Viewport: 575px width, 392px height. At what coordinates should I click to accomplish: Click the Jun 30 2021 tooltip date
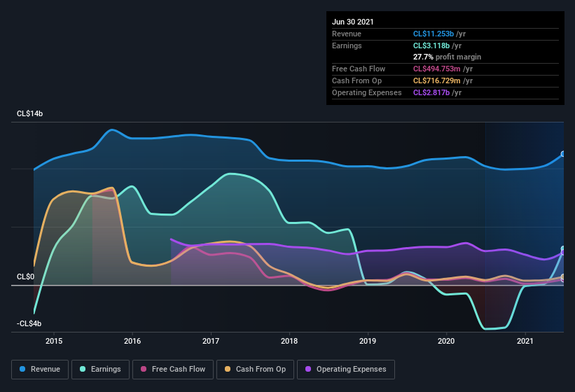(x=353, y=22)
